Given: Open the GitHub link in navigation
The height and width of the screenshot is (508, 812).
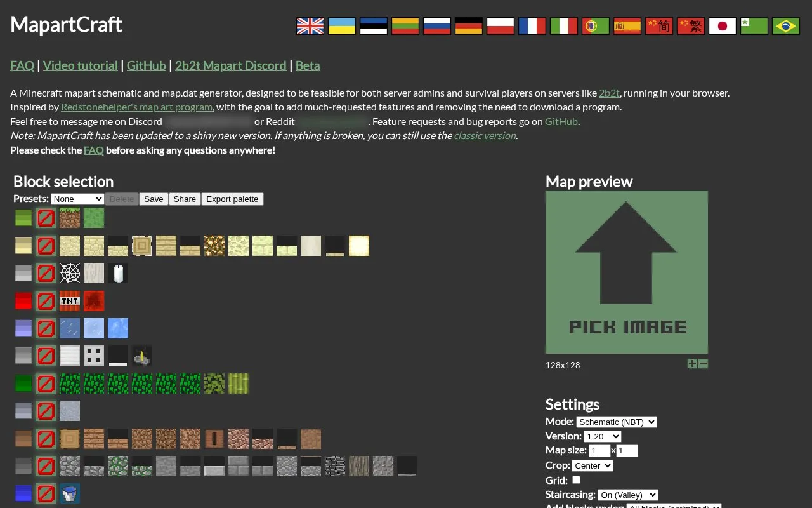Looking at the screenshot, I should pyautogui.click(x=147, y=65).
